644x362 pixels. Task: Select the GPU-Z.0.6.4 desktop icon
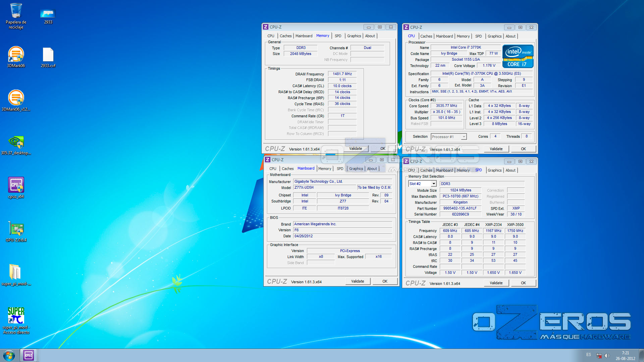[16, 231]
